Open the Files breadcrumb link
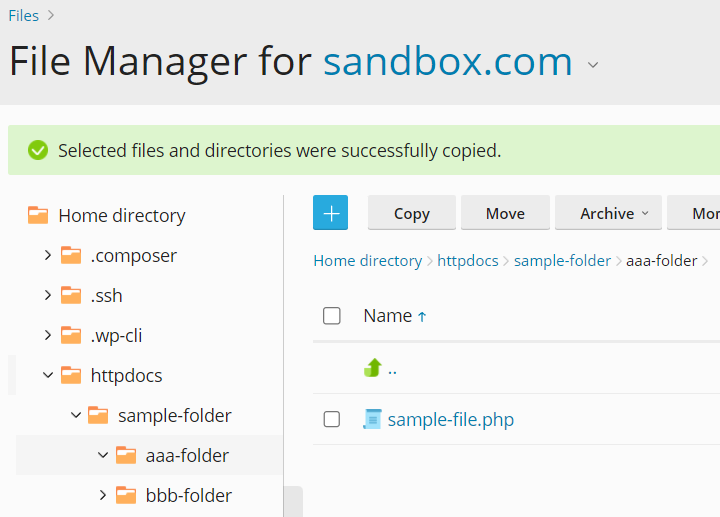 tap(24, 15)
